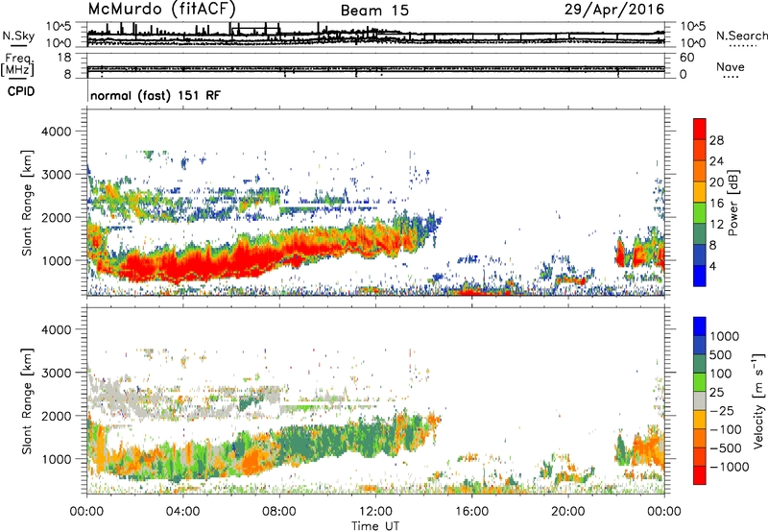768x532 pixels.
Task: Click the frequency line plot panel
Action: (x=375, y=65)
